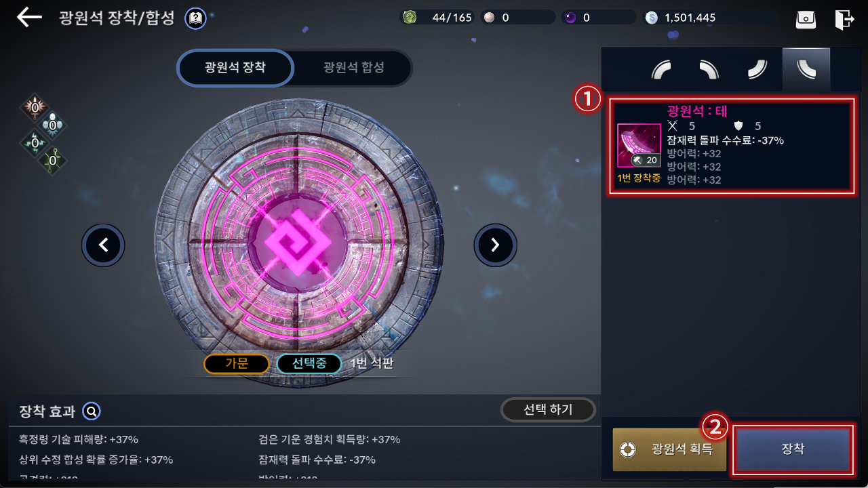Image resolution: width=868 pixels, height=488 pixels.
Task: Switch to the 광원석 합성 tab
Action: pos(353,68)
